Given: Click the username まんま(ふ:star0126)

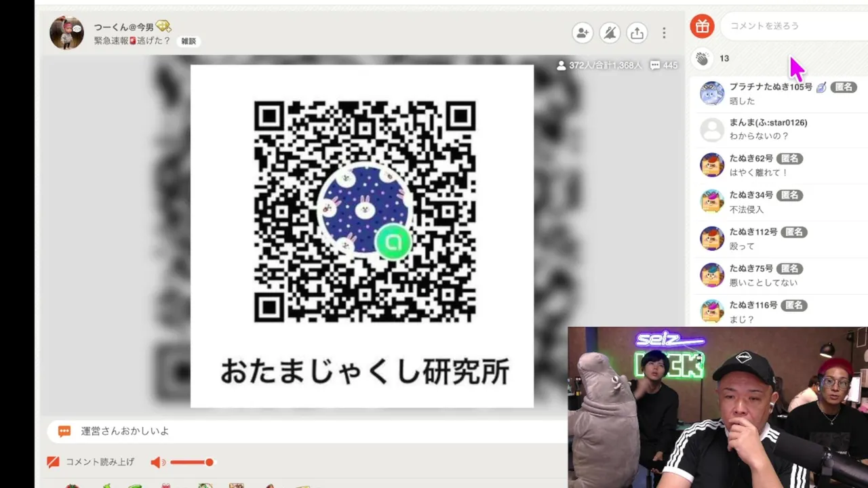Looking at the screenshot, I should (768, 123).
